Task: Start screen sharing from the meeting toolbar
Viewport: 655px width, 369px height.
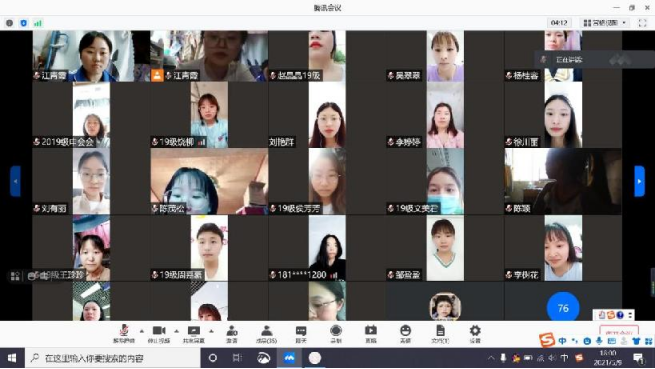Action: tap(194, 333)
